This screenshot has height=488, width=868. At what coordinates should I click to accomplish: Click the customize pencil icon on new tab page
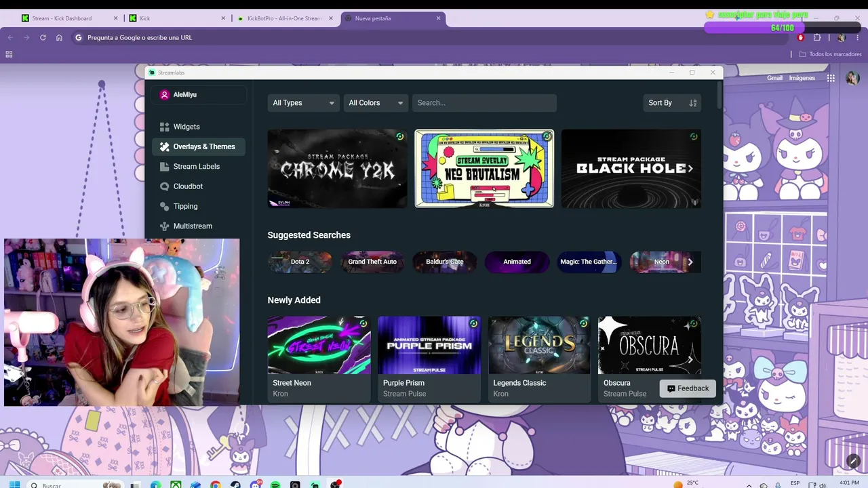click(x=853, y=461)
